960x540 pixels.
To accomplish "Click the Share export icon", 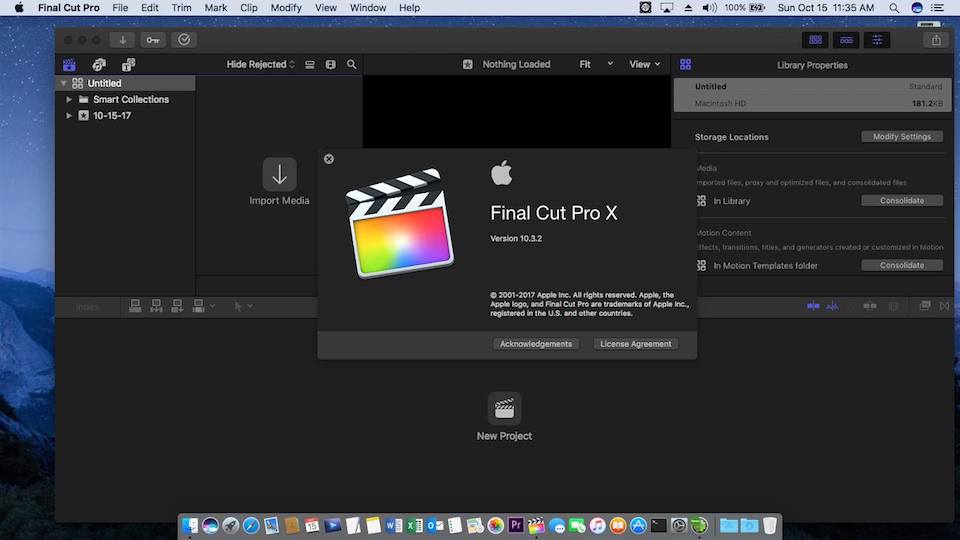I will [x=936, y=40].
